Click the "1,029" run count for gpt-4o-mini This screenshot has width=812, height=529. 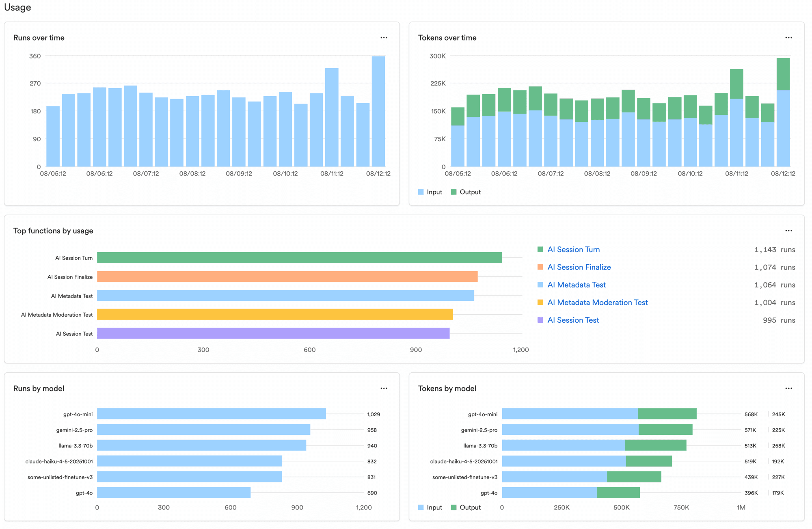point(374,414)
